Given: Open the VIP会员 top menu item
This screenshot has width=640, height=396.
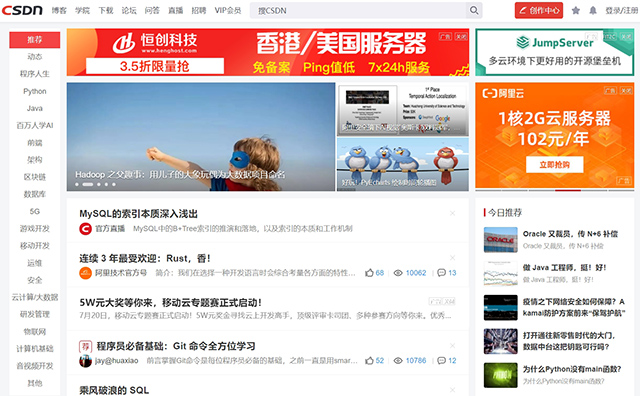Looking at the screenshot, I should 228,11.
